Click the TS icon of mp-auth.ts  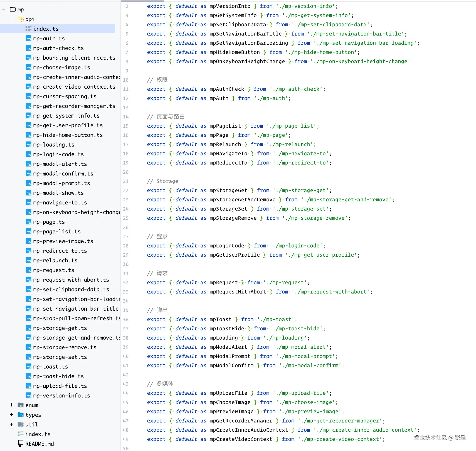[29, 38]
